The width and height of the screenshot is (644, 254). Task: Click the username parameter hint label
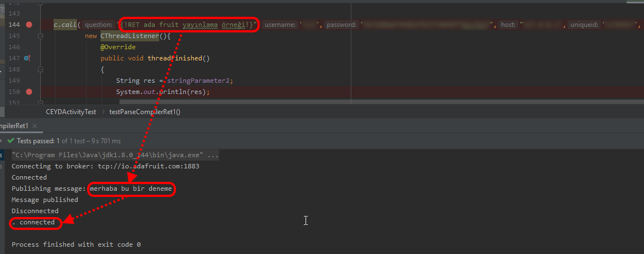[280, 25]
